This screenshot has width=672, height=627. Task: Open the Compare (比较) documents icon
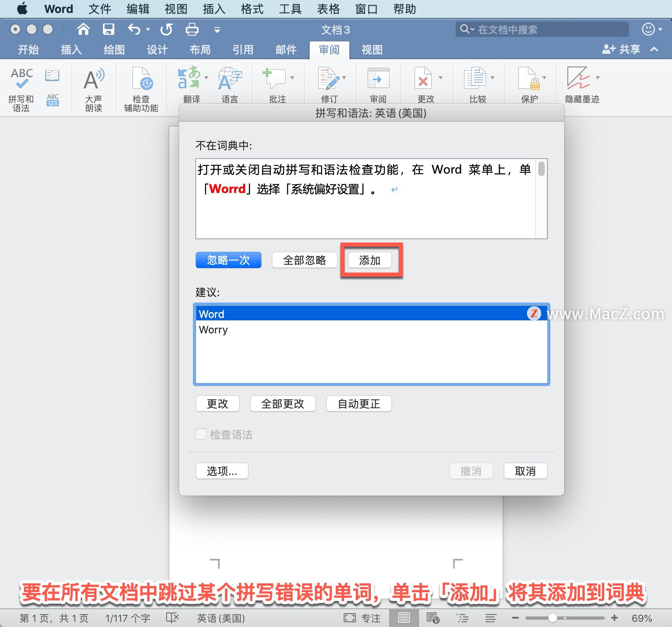click(475, 78)
